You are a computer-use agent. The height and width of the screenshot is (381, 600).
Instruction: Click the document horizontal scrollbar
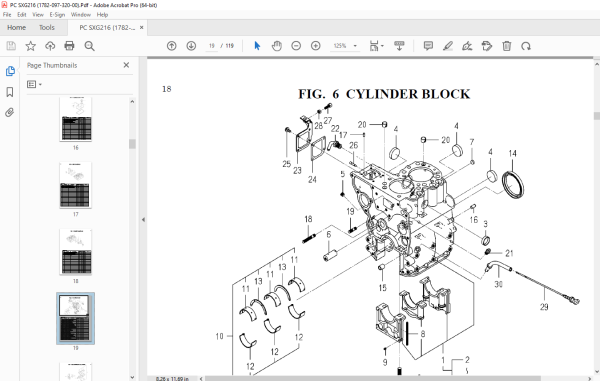coord(373,378)
